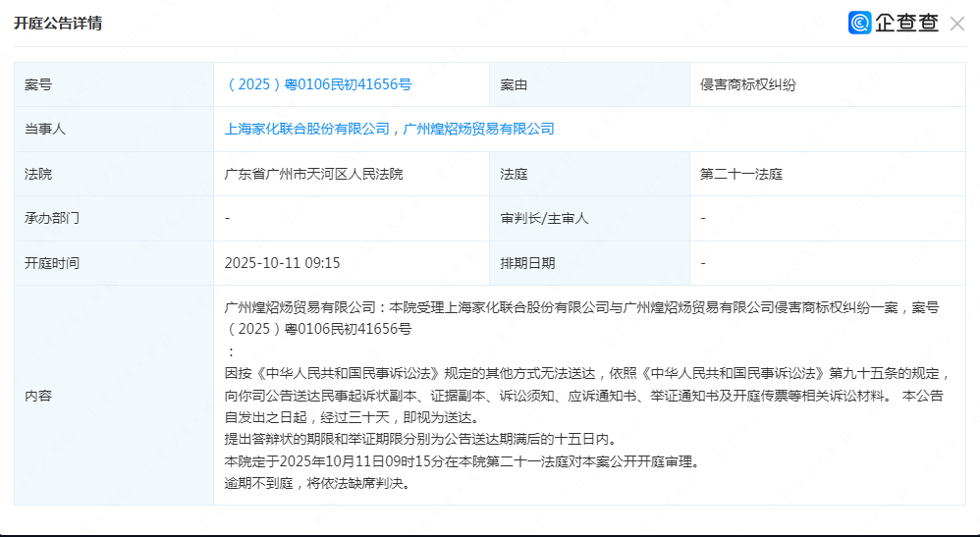Viewport: 980px width, 537px height.
Task: Click the 2025-10-11 09:15 hearing time
Action: [283, 263]
